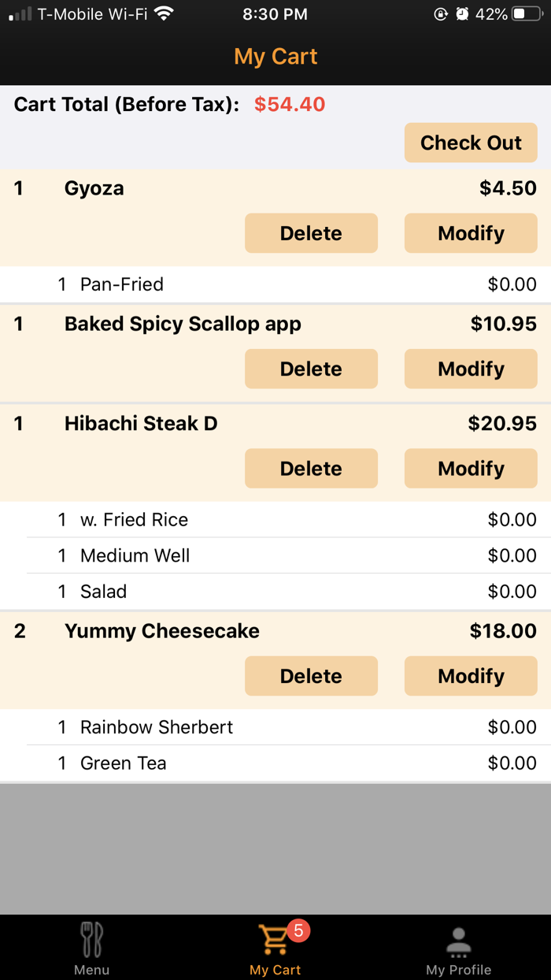Tap the alarm clock status bar icon

point(460,13)
